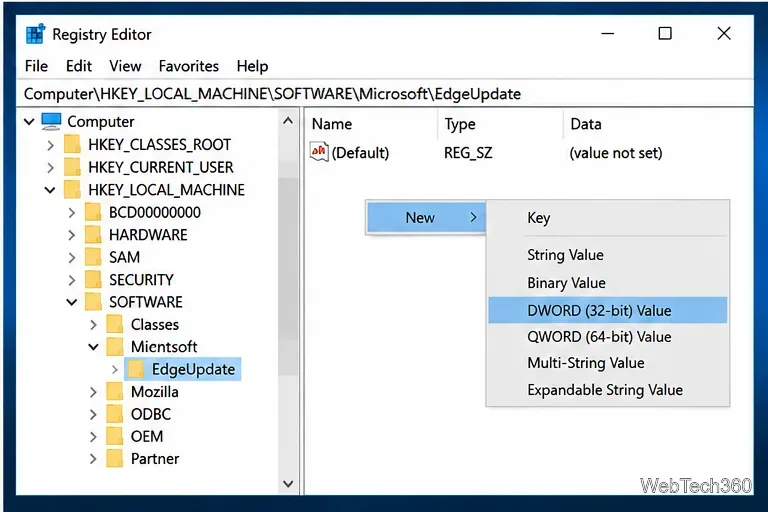The image size is (768, 512).
Task: Choose DWORD (32-bit) Value from submenu
Action: point(607,310)
